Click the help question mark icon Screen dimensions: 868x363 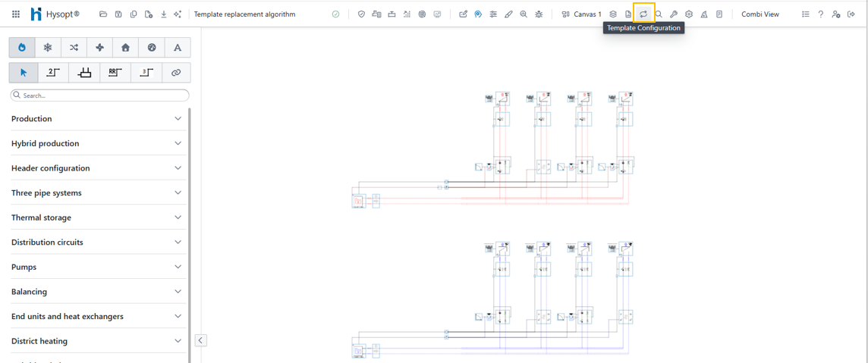pyautogui.click(x=820, y=14)
